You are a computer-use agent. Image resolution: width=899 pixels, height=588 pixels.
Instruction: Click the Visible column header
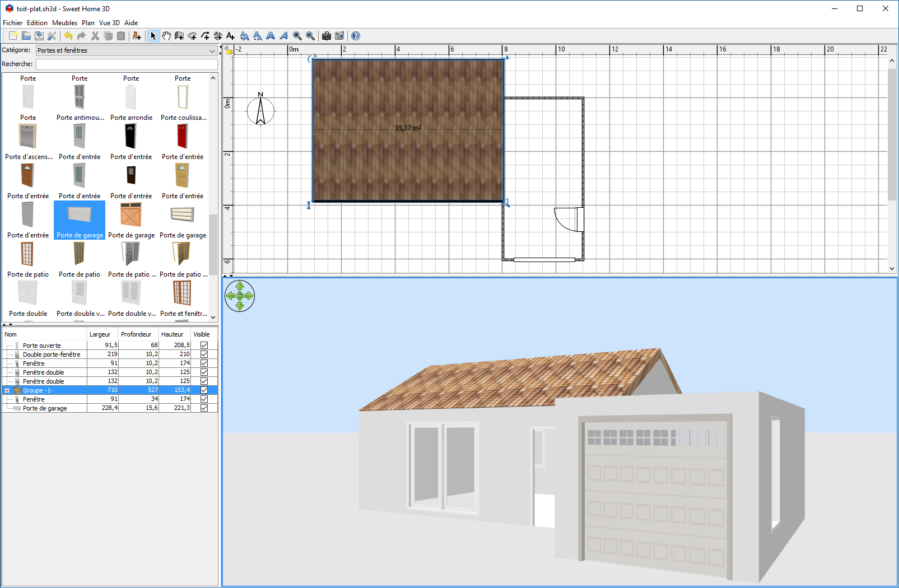pos(204,334)
